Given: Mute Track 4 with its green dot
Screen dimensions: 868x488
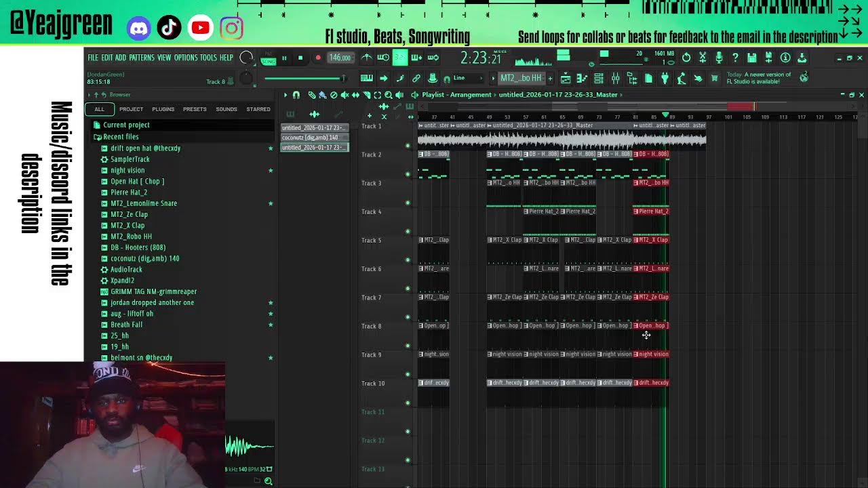Looking at the screenshot, I should click(408, 231).
